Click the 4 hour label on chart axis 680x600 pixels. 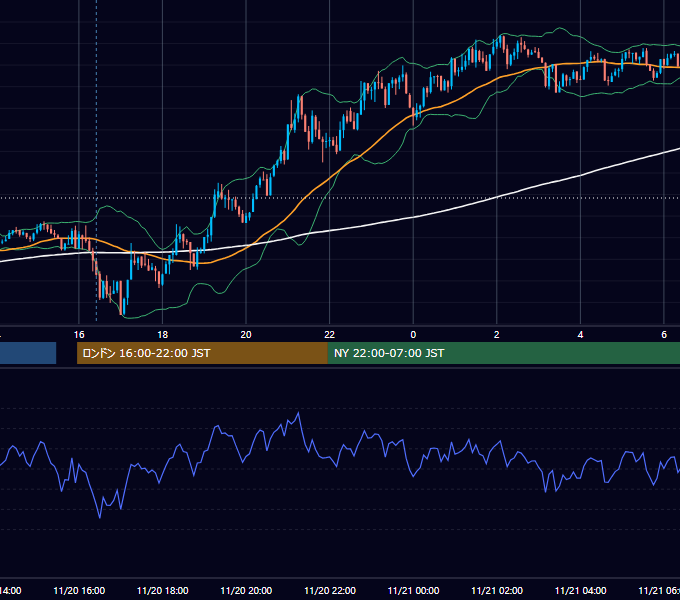(580, 335)
